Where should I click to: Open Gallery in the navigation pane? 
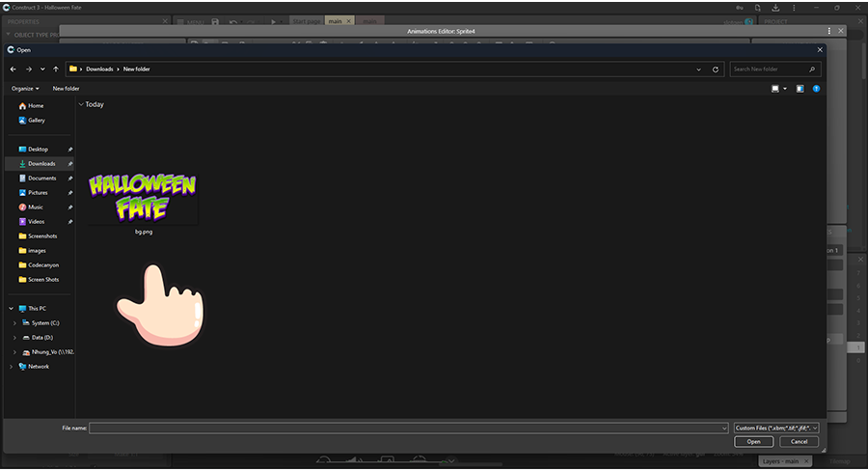pyautogui.click(x=37, y=120)
